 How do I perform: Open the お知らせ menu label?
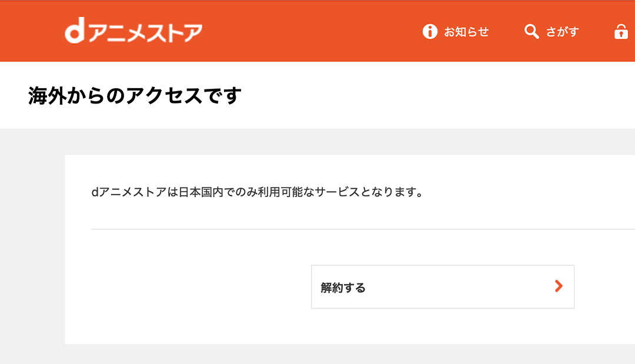click(466, 32)
